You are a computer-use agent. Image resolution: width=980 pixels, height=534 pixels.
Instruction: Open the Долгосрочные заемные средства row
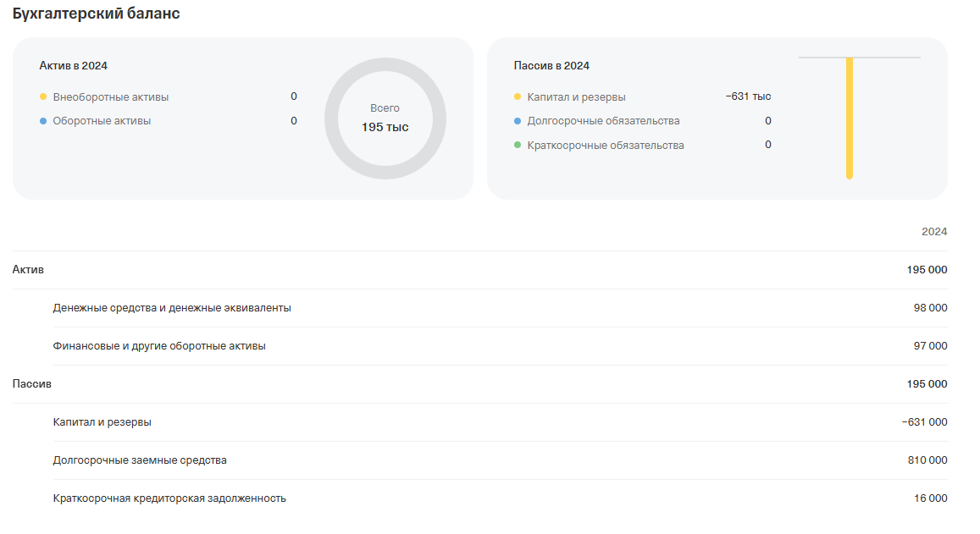tap(140, 460)
